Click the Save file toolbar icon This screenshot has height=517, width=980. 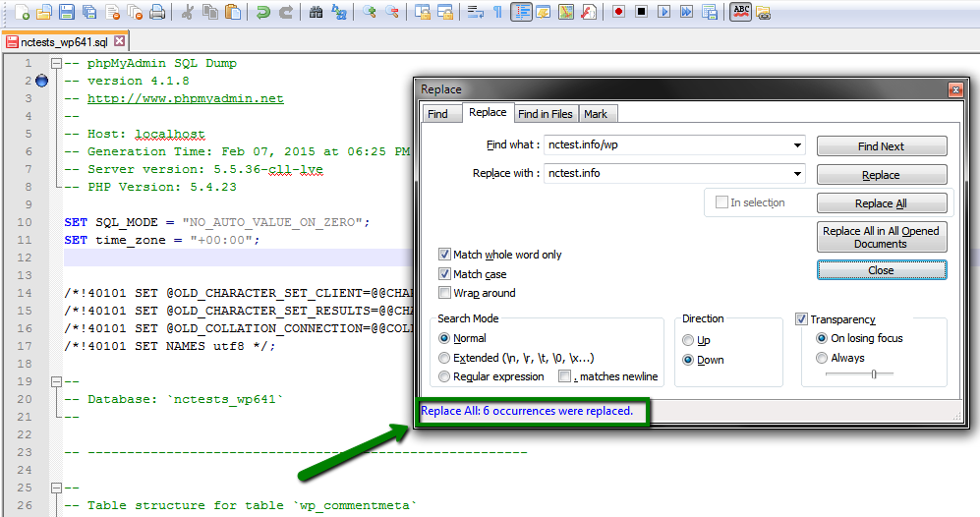67,12
